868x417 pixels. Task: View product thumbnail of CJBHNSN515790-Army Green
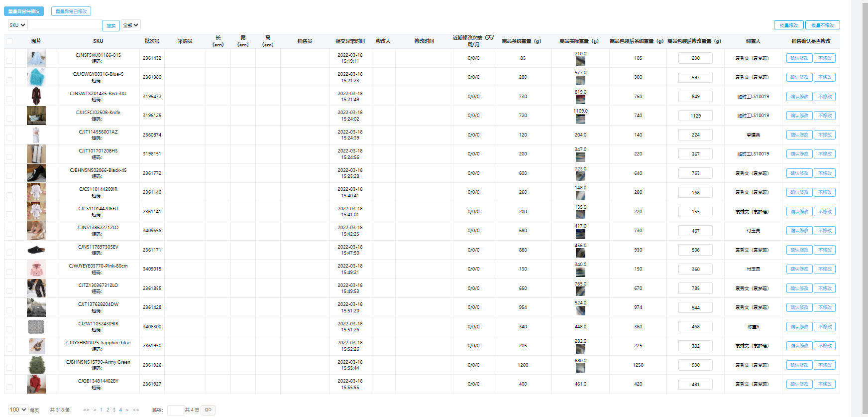pyautogui.click(x=36, y=365)
